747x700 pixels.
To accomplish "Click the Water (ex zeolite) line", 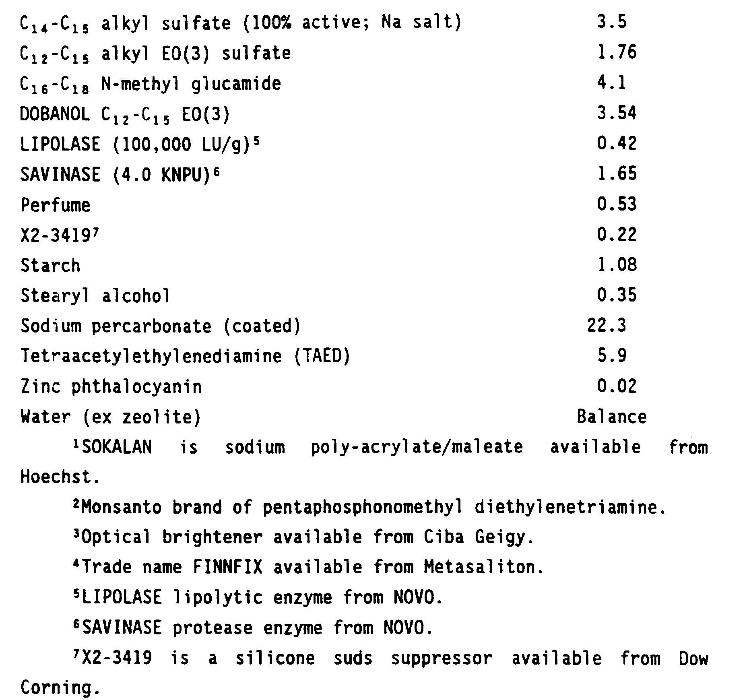I will tap(111, 417).
